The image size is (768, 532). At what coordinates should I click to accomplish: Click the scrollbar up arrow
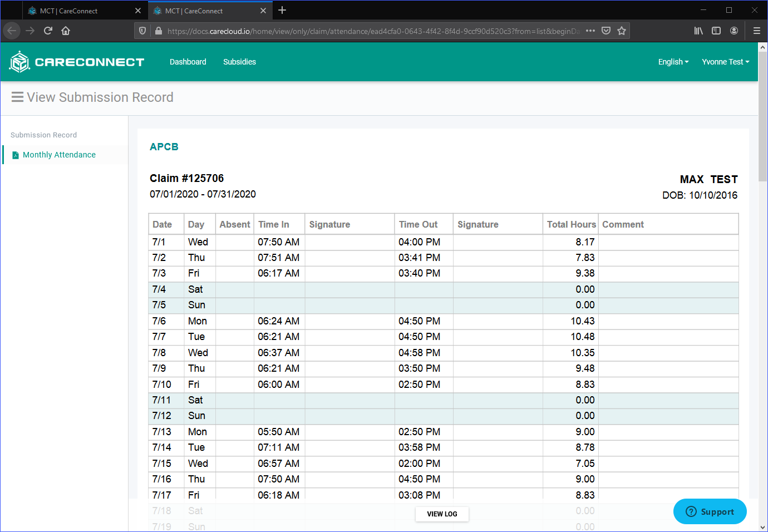click(763, 47)
